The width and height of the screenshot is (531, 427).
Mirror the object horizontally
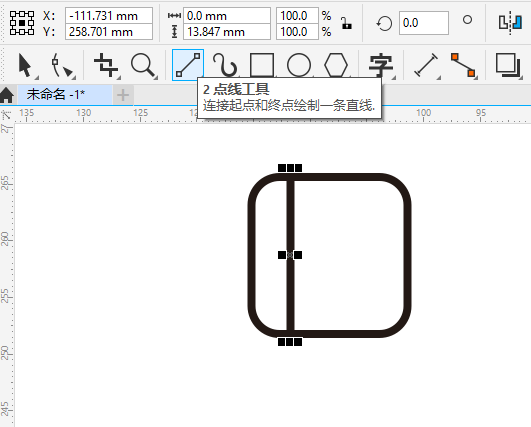tap(510, 23)
